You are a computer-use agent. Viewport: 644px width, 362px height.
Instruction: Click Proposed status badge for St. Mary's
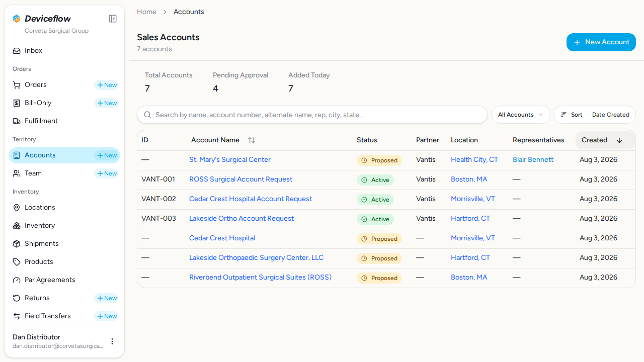coord(379,160)
